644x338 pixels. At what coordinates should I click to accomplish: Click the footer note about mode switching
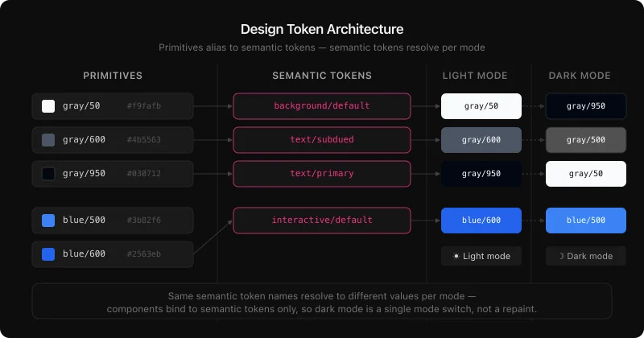[x=322, y=303]
